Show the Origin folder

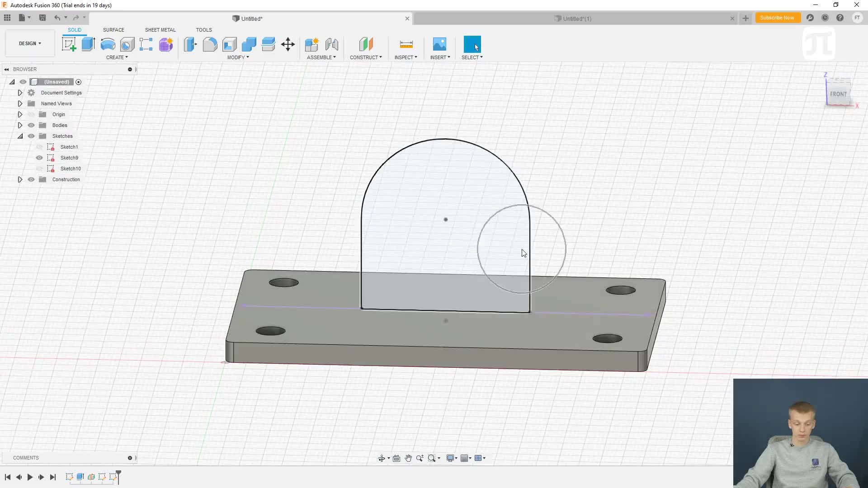31,114
